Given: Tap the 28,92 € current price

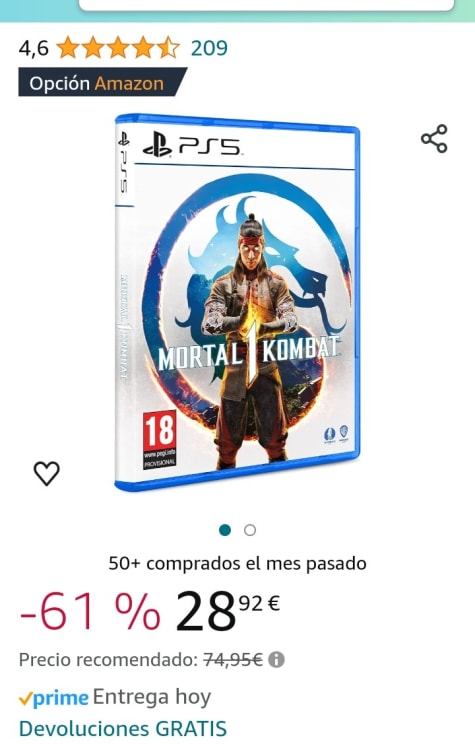Looking at the screenshot, I should (x=228, y=611).
